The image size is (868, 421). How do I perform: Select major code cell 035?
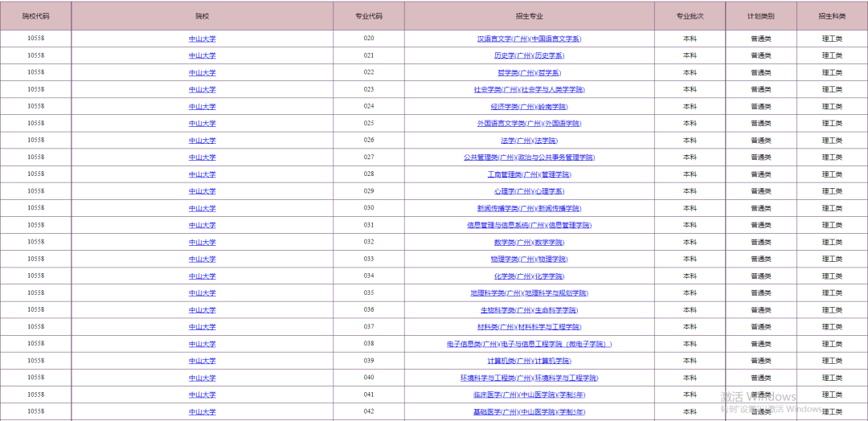[x=369, y=292]
